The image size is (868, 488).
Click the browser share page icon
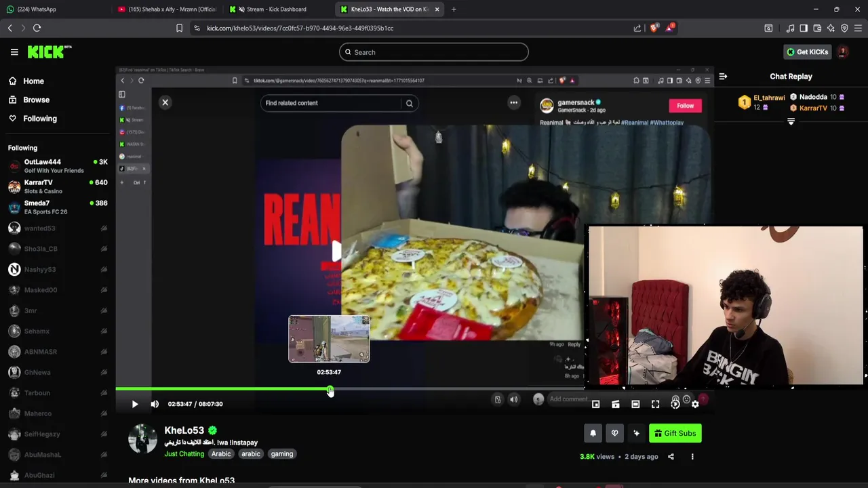tap(637, 28)
